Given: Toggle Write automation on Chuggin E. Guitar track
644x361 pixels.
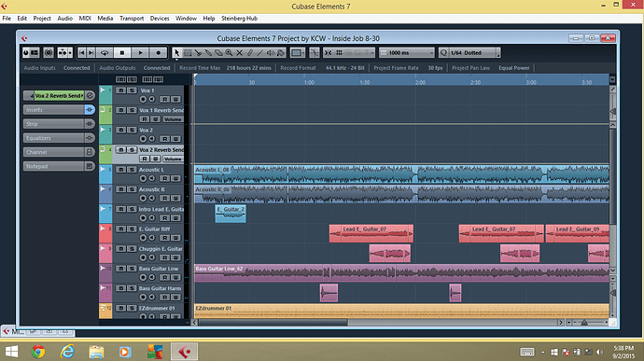Looking at the screenshot, I should [x=175, y=257].
